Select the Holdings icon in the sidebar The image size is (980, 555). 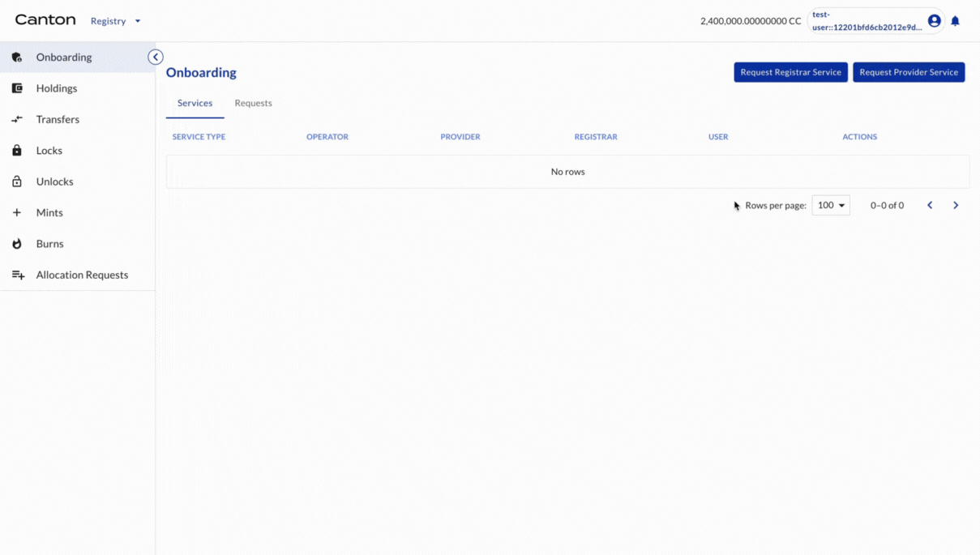point(17,88)
